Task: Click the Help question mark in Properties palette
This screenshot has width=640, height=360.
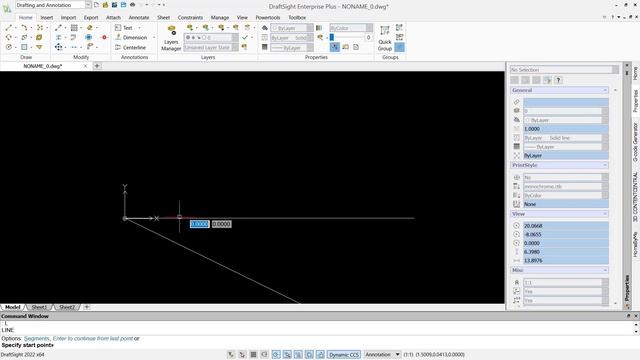Action: [x=558, y=80]
